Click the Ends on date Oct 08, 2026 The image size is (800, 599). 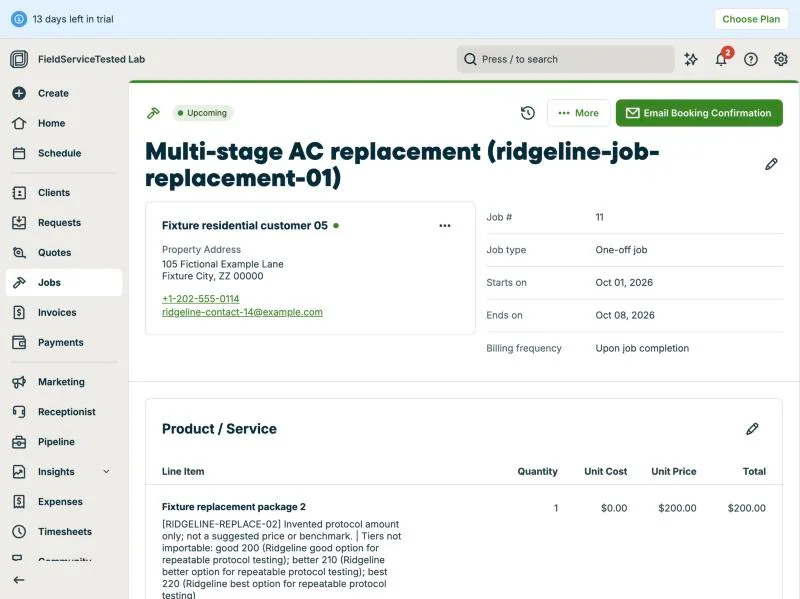[x=625, y=315]
